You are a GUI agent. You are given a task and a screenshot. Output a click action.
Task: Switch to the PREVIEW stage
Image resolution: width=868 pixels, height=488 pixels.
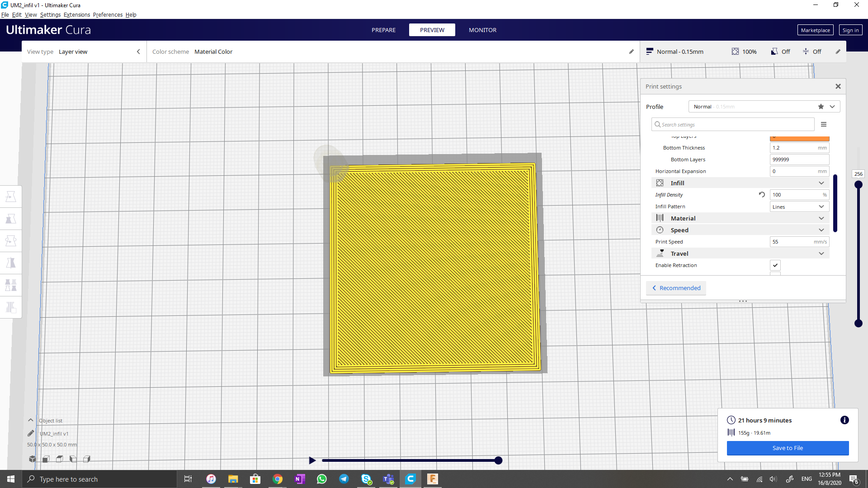point(432,30)
